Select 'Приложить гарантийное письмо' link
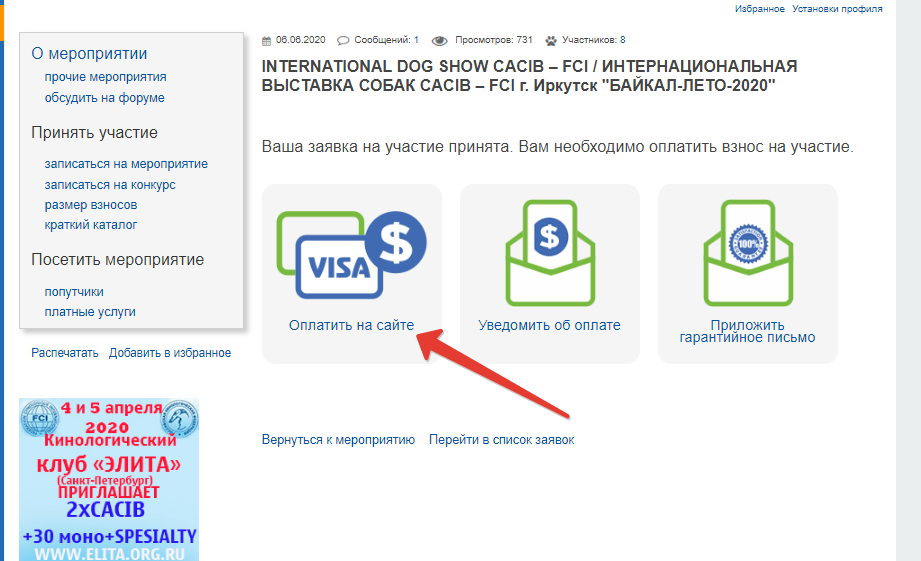Viewport: 921px width, 561px height. click(747, 331)
